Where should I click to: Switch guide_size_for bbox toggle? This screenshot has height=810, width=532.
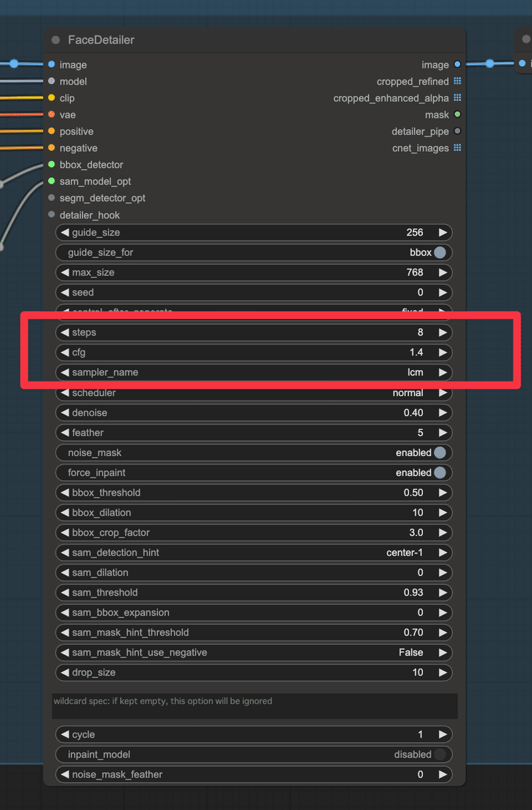pos(440,252)
